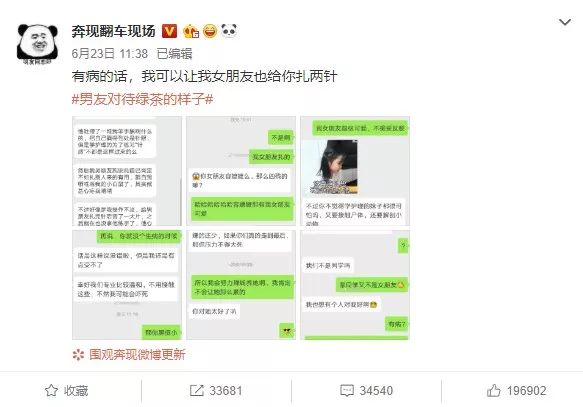This screenshot has height=407, width=583.
Task: Open the 奔现翻车现场 username link
Action: [113, 31]
